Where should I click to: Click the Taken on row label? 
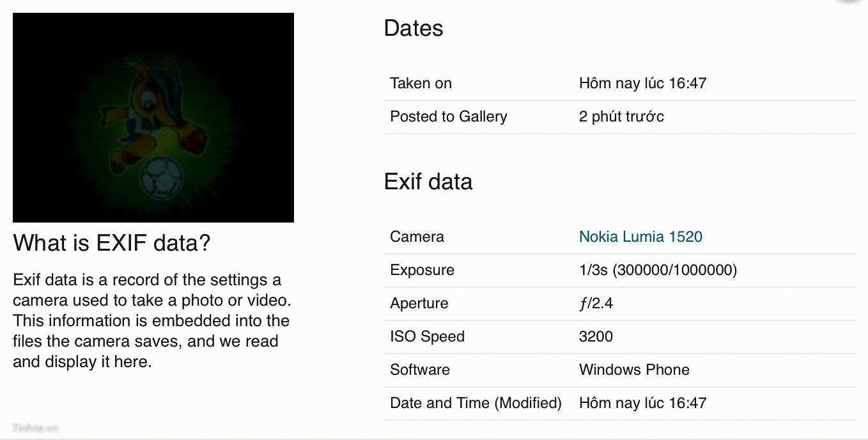[x=421, y=83]
